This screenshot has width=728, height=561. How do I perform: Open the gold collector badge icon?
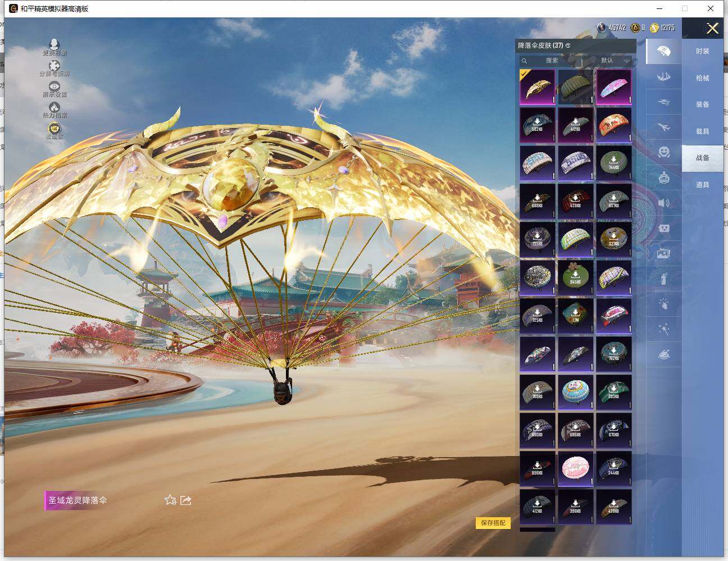(x=54, y=129)
